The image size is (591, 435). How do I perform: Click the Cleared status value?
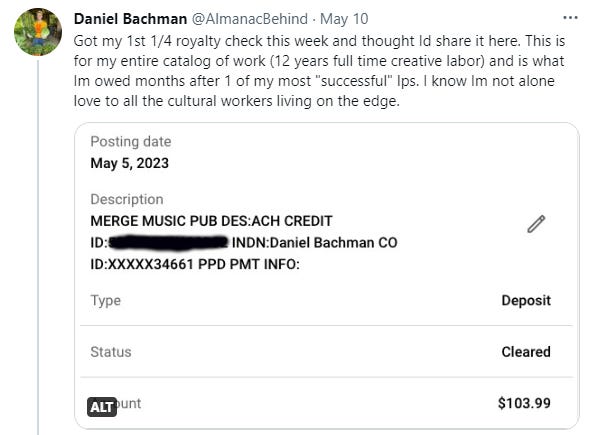pyautogui.click(x=526, y=352)
